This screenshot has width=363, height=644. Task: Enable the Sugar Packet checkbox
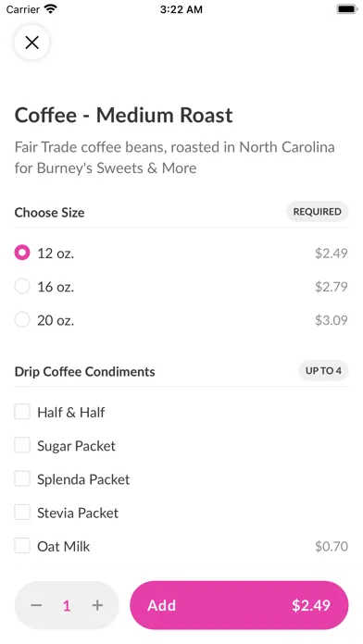click(22, 445)
